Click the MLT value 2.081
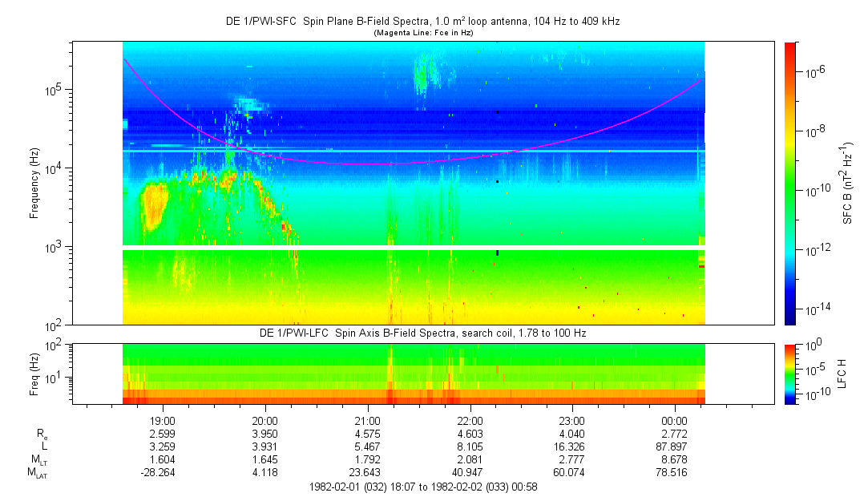This screenshot has height=497, width=868. click(x=470, y=460)
